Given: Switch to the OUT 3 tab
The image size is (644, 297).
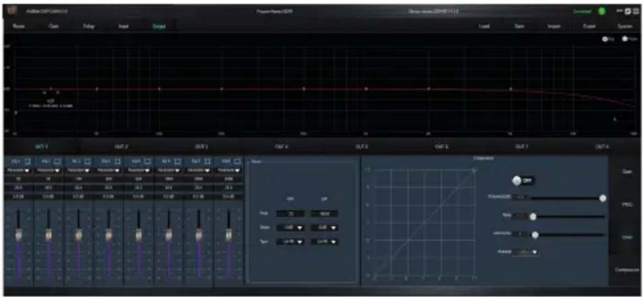Looking at the screenshot, I should coord(201,146).
